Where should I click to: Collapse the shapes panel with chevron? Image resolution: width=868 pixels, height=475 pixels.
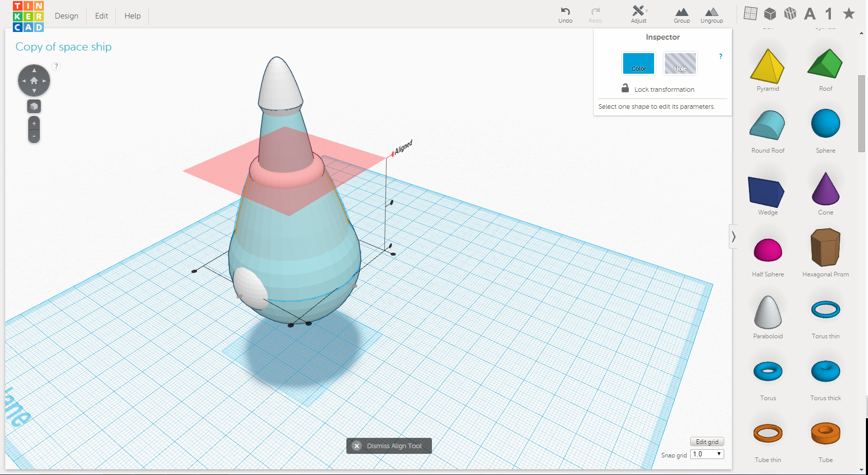click(733, 237)
